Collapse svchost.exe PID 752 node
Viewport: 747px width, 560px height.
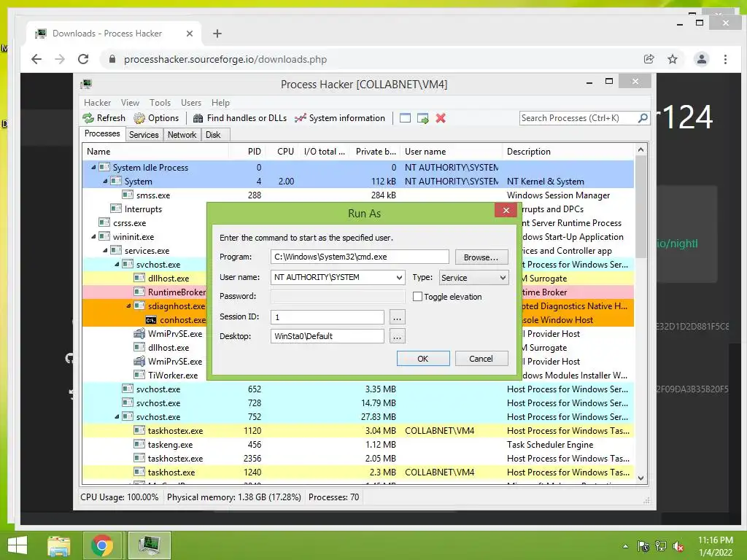[x=117, y=416]
